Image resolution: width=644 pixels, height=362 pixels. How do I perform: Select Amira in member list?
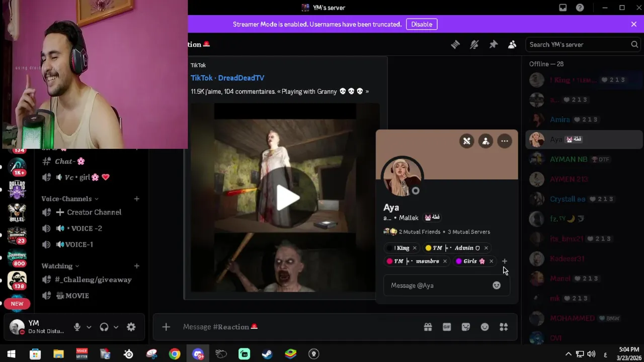[x=584, y=119]
